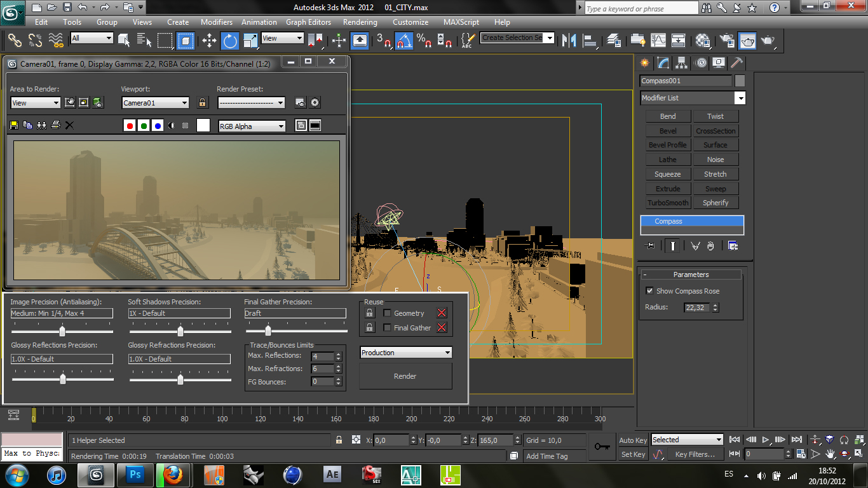The height and width of the screenshot is (488, 868).
Task: Clone rendered frame window icon
Action: coord(41,125)
